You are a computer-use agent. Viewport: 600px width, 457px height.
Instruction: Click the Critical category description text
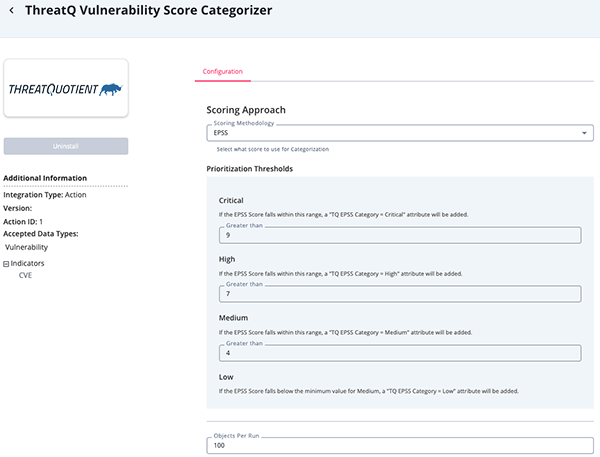pyautogui.click(x=344, y=215)
